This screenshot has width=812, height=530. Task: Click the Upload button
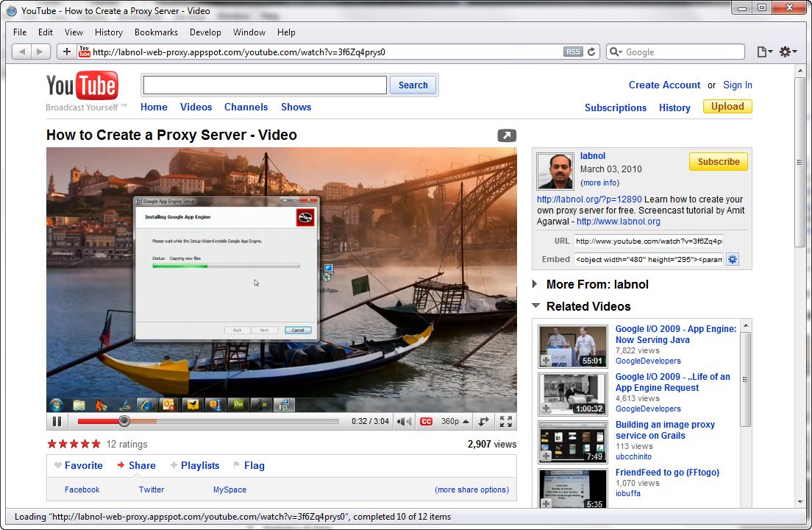(x=727, y=106)
